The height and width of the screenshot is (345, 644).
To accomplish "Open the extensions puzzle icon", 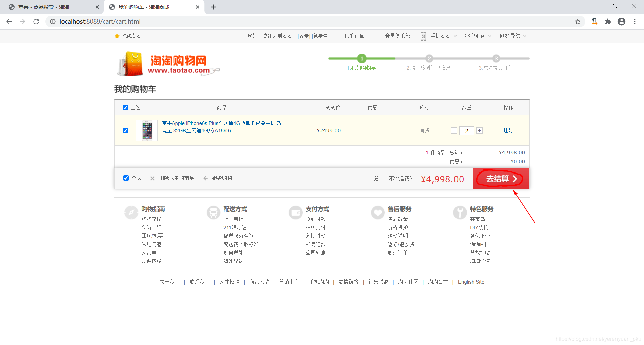I will 608,22.
